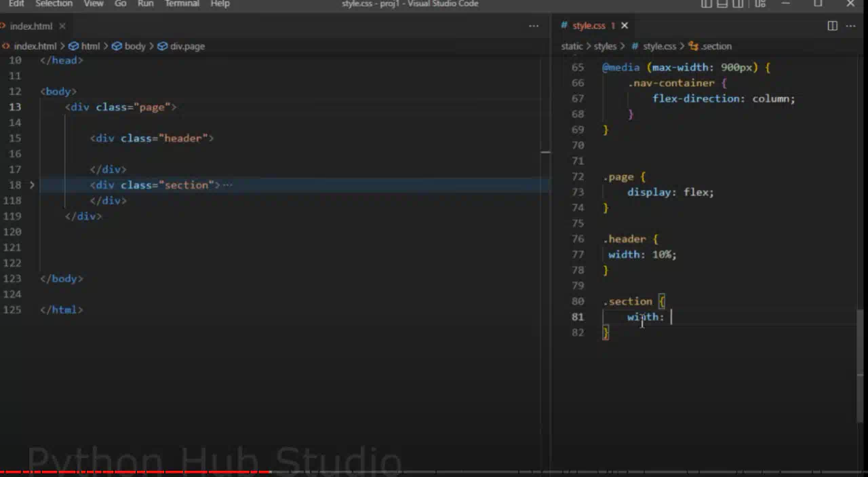
Task: Close the index.html editor tab
Action: click(62, 26)
